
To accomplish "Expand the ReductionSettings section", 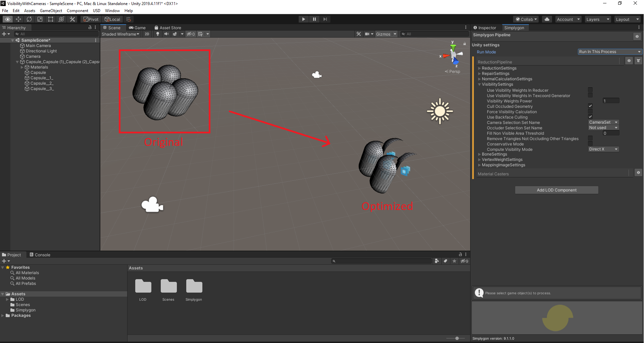I will (x=499, y=68).
